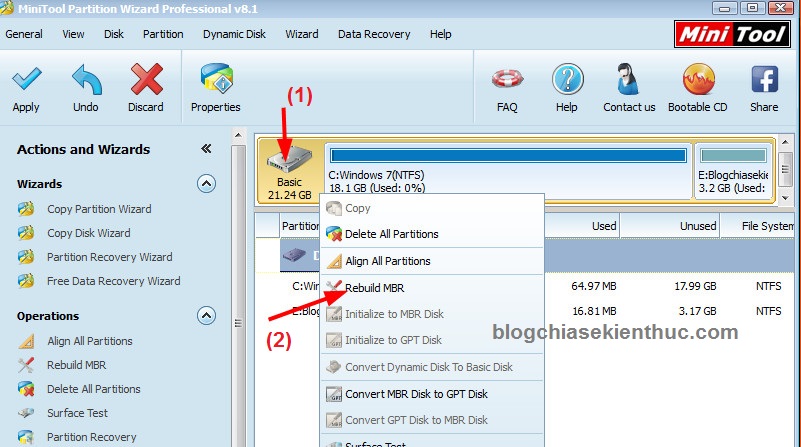The height and width of the screenshot is (447, 801).
Task: Click the disk icon in the partition list header row
Action: coord(294,254)
